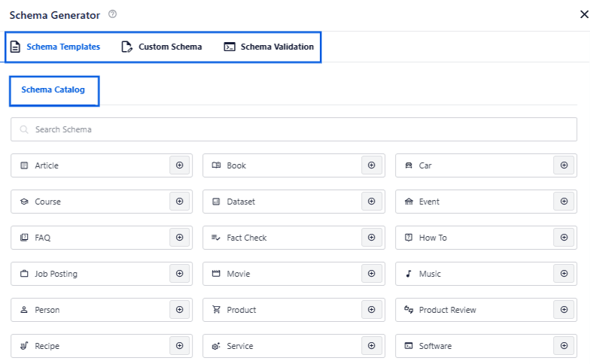Add the How To schema with its plus icon

[x=564, y=238]
